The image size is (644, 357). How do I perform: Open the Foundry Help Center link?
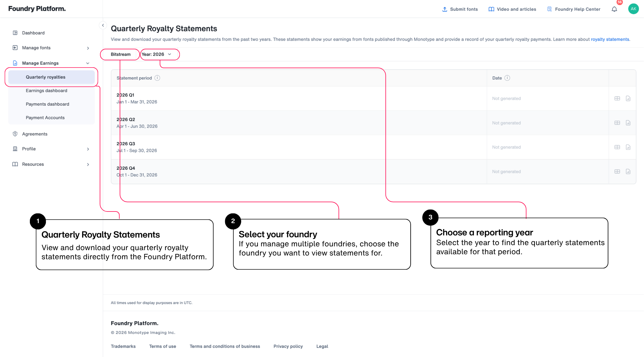click(574, 9)
